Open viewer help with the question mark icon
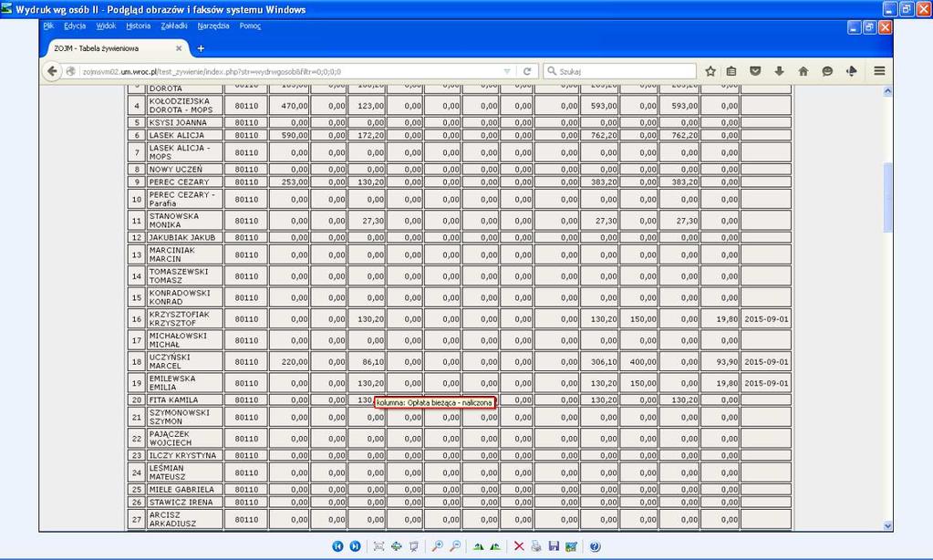 595,546
